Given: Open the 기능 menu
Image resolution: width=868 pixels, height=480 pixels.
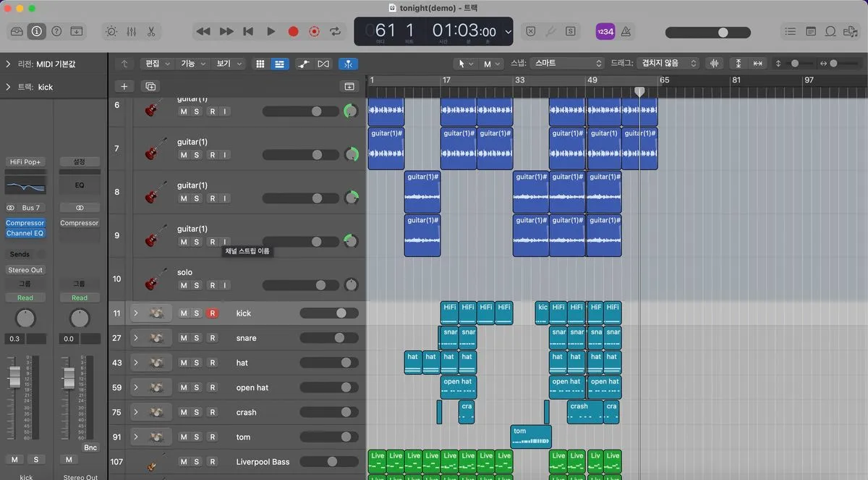Looking at the screenshot, I should pos(192,64).
